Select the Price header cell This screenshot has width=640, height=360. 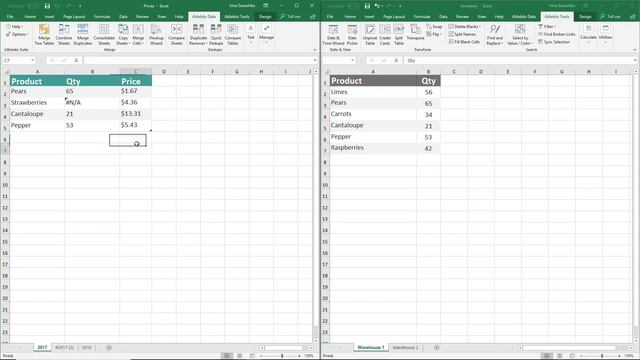(136, 81)
